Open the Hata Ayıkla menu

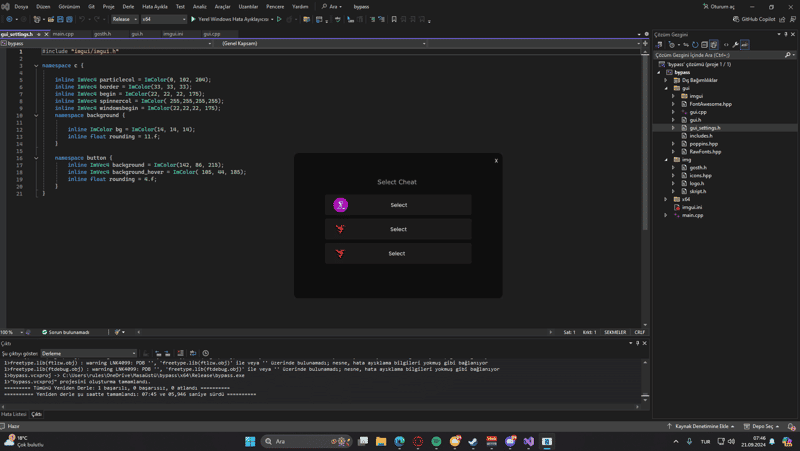click(x=155, y=7)
